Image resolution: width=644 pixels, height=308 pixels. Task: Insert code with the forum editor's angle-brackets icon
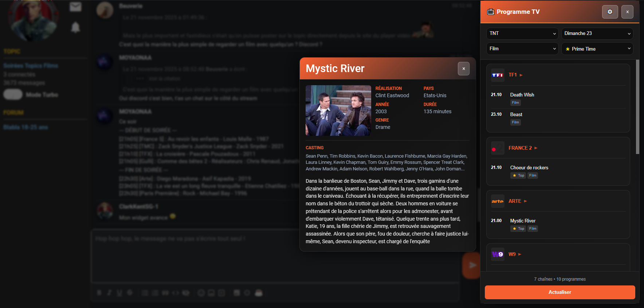[176, 293]
